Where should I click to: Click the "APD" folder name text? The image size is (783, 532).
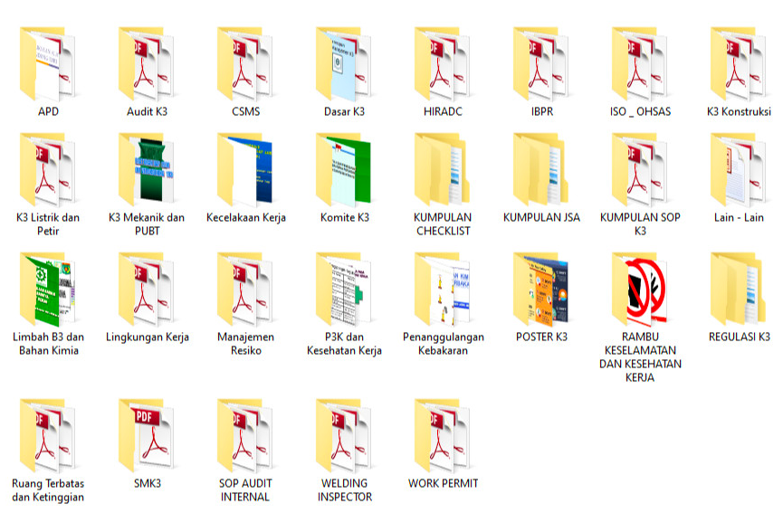49,111
